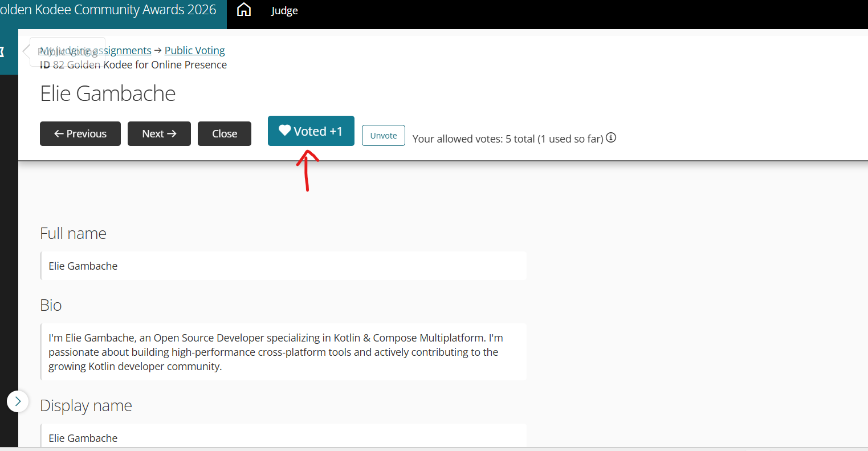
Task: Click the heart icon on Voted button
Action: click(x=284, y=131)
